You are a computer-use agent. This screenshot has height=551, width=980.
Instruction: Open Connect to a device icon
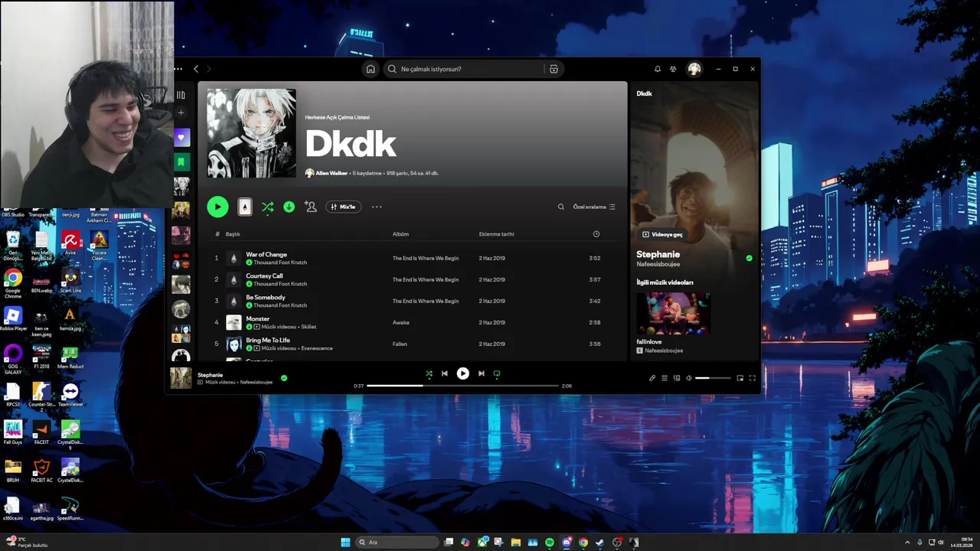(x=677, y=378)
